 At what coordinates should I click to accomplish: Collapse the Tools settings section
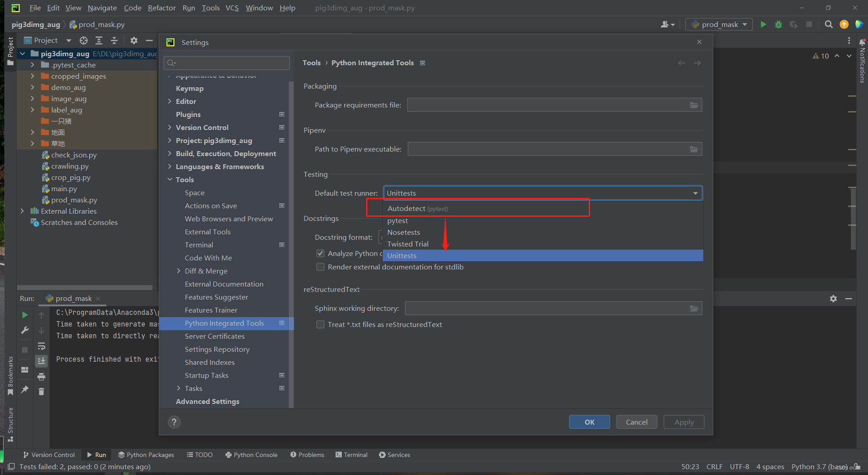[170, 179]
